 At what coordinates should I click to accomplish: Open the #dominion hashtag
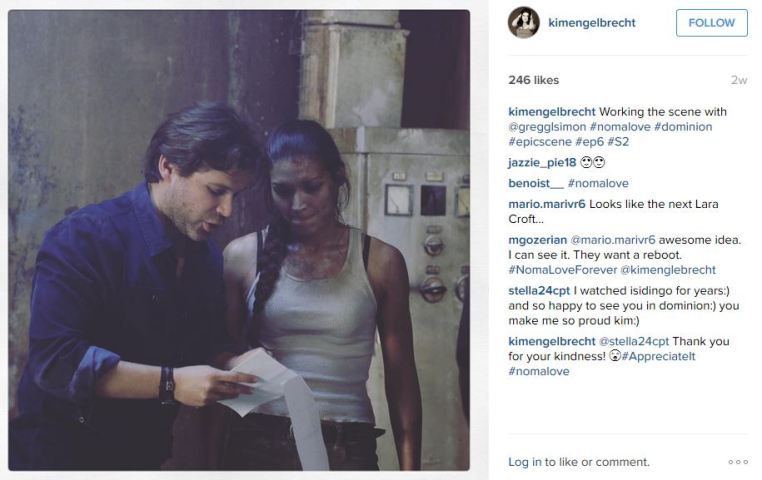[x=683, y=127]
